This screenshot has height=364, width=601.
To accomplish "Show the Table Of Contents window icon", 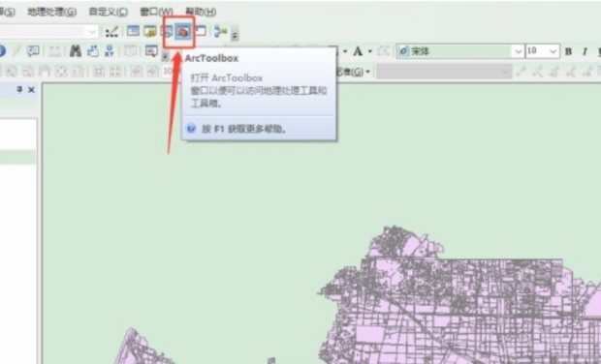I will coord(133,31).
